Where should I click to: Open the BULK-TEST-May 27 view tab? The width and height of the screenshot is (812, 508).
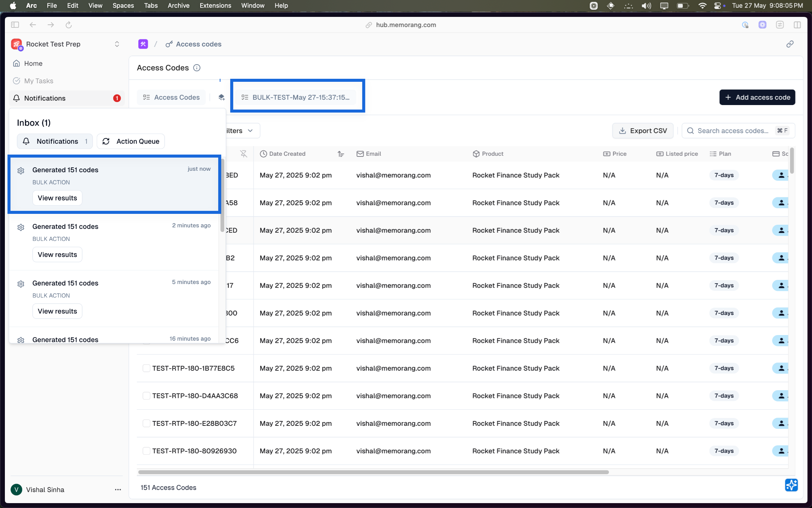pyautogui.click(x=297, y=97)
